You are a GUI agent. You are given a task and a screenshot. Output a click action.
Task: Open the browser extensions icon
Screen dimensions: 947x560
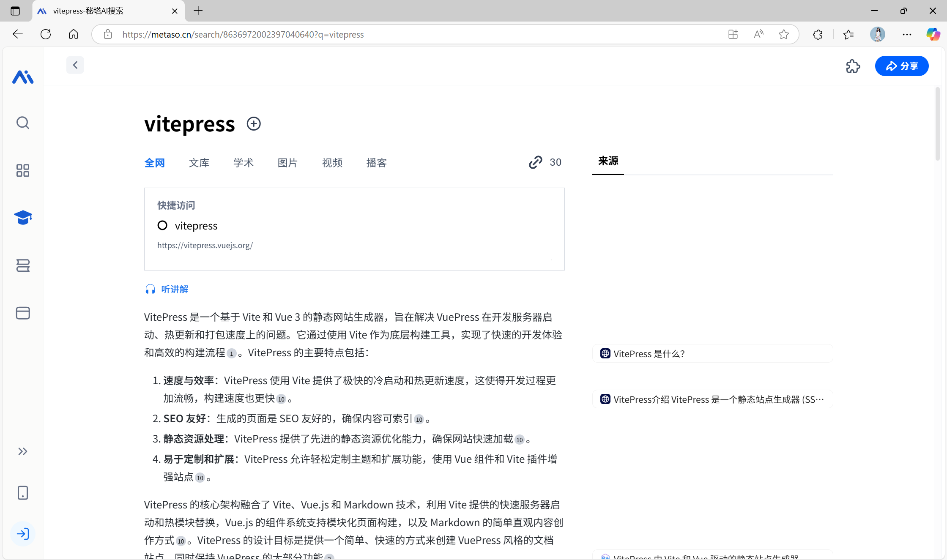818,34
